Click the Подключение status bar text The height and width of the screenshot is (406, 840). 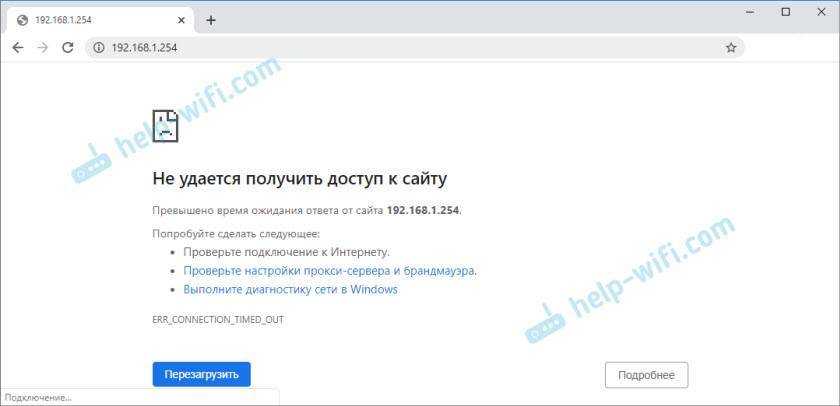tap(38, 398)
